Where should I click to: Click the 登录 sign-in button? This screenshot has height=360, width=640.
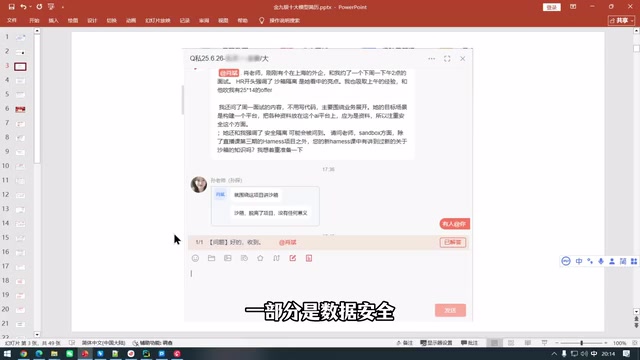click(x=551, y=7)
